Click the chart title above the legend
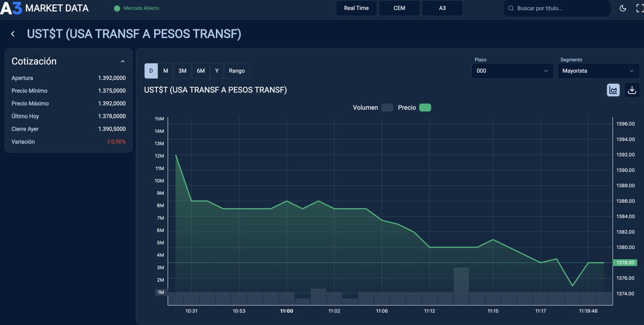 pyautogui.click(x=216, y=90)
